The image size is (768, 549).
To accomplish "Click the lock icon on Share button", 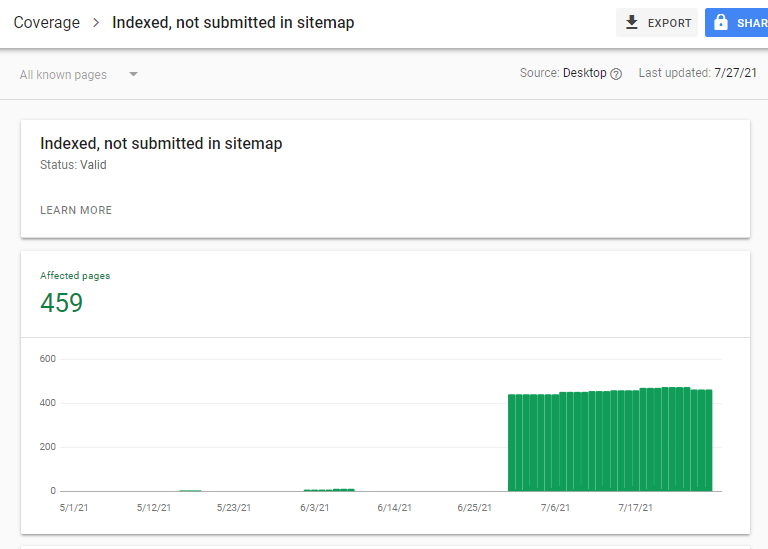I will point(720,22).
